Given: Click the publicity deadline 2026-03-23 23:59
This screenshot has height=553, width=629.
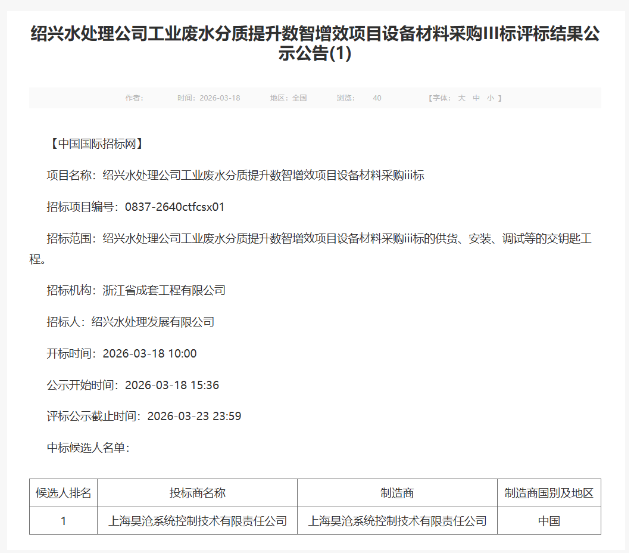Looking at the screenshot, I should (194, 416).
